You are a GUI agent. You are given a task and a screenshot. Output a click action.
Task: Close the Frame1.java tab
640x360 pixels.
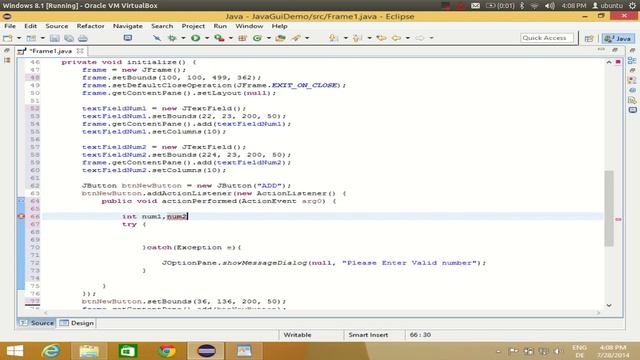point(80,51)
